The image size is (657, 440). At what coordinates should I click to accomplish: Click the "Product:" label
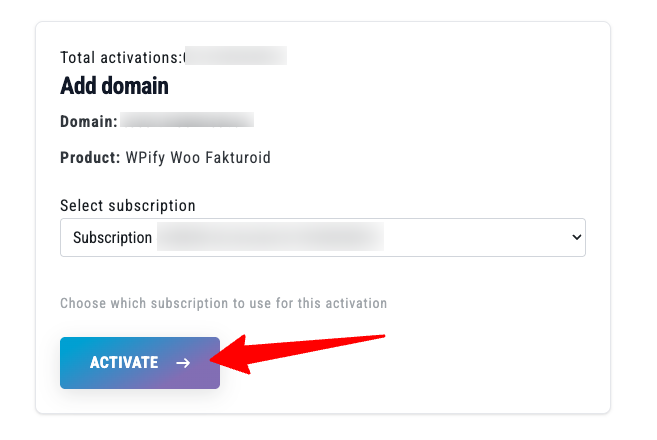(x=90, y=157)
